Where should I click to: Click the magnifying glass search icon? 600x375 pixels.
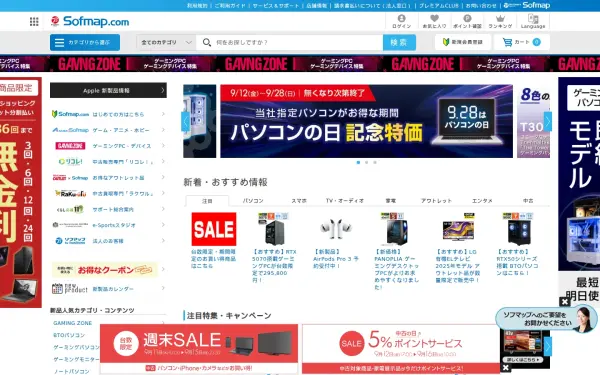coord(207,42)
